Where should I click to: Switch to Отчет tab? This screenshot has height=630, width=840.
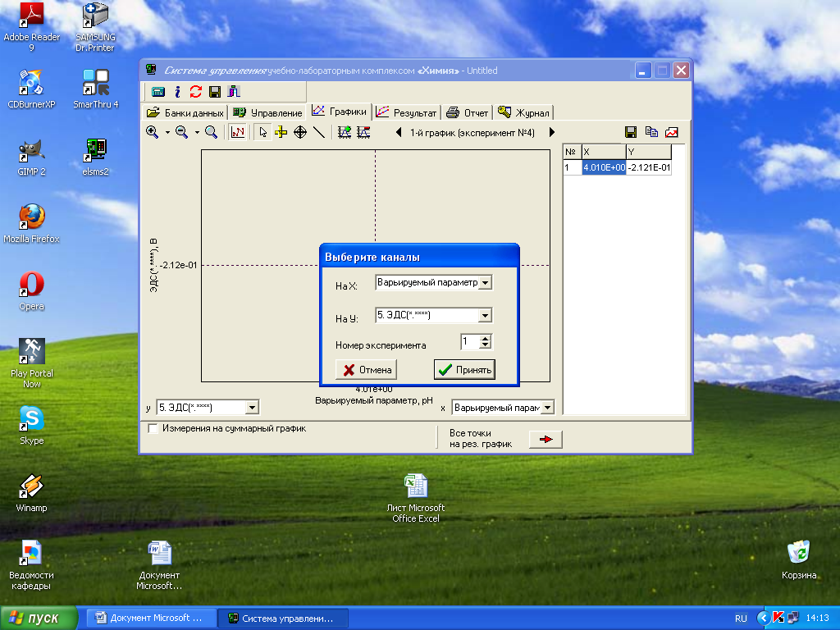(468, 112)
